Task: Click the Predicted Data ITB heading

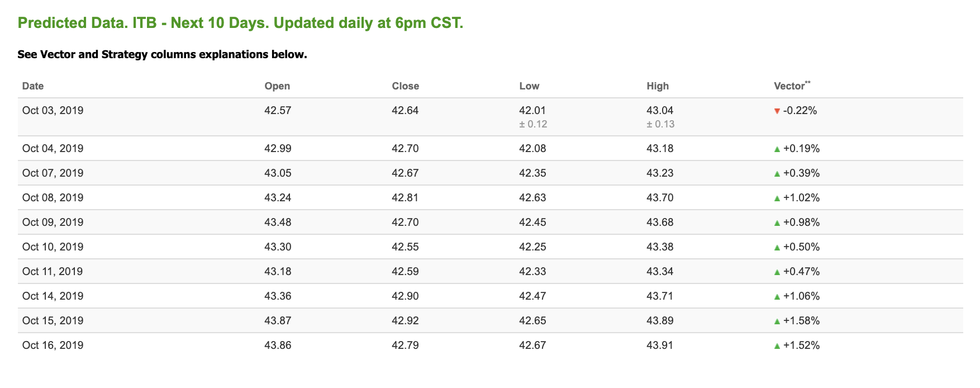Action: [x=241, y=23]
